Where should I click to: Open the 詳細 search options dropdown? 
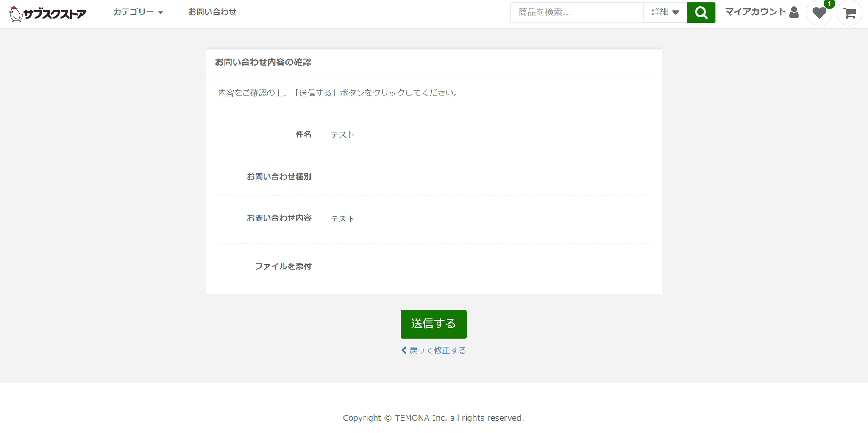click(665, 12)
